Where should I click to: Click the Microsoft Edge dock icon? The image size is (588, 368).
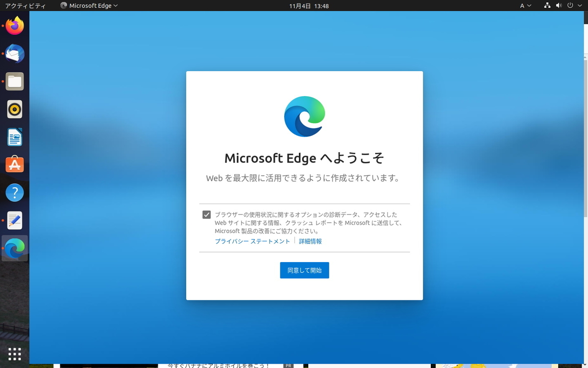[x=15, y=248]
